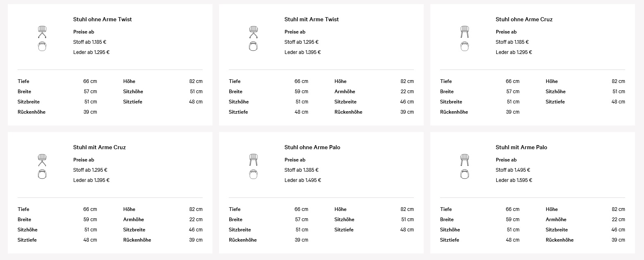Image resolution: width=644 pixels, height=260 pixels.
Task: Click the Stuhl ohne Arme Cruz heading
Action: (x=524, y=19)
